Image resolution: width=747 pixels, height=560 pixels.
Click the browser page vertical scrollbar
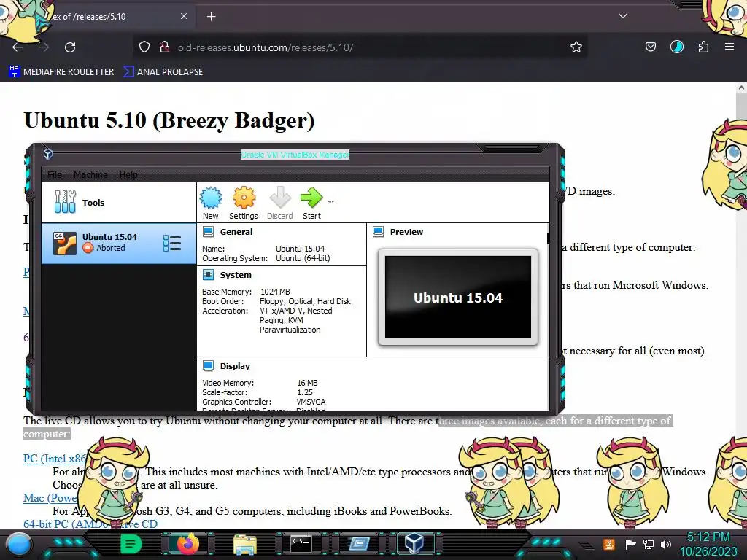coord(741,305)
